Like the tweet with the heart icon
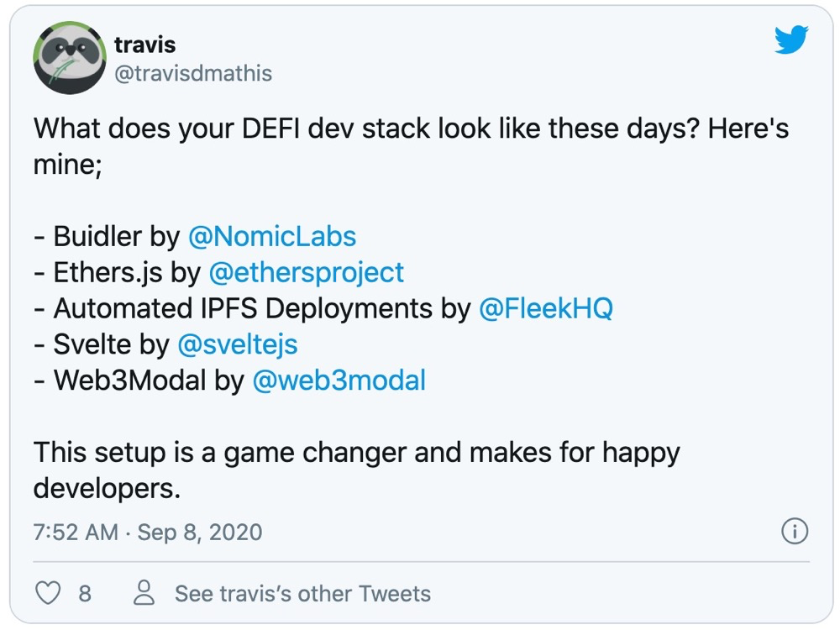This screenshot has width=840, height=630. 48,593
